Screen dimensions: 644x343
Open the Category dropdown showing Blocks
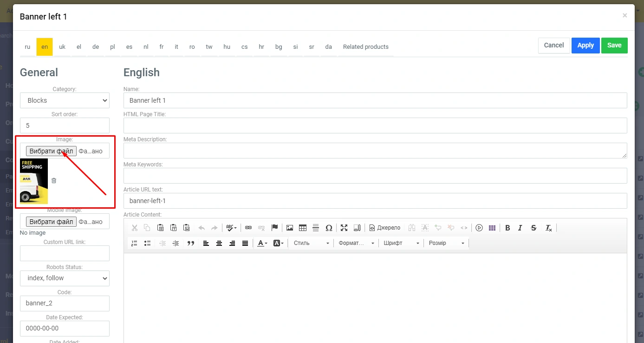pyautogui.click(x=65, y=100)
